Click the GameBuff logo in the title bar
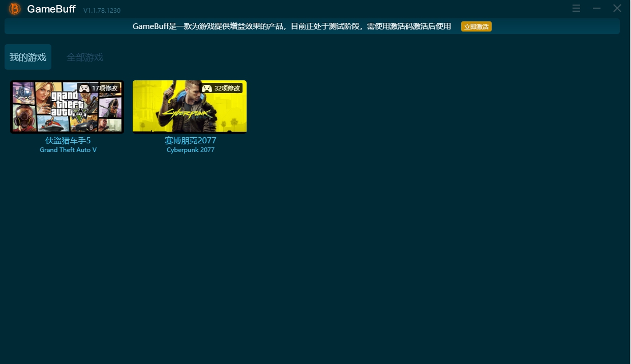The width and height of the screenshot is (631, 364). [14, 9]
